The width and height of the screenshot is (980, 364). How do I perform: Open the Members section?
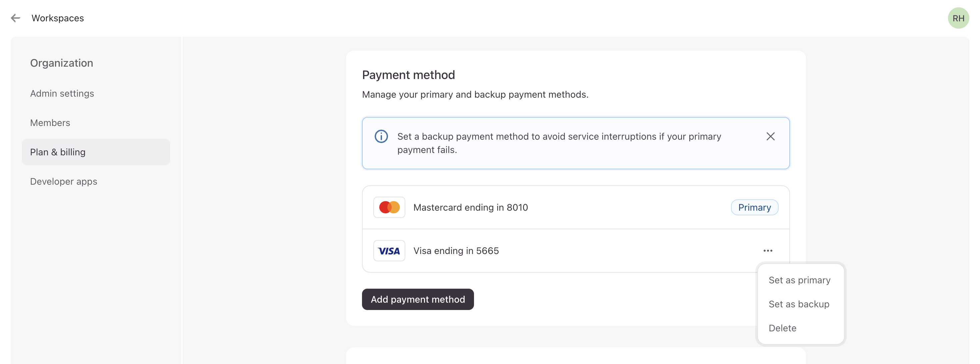50,123
